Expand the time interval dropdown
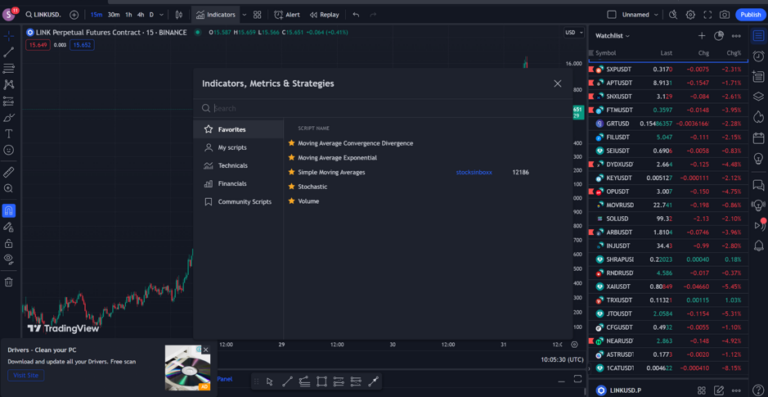768x397 pixels. coord(162,15)
